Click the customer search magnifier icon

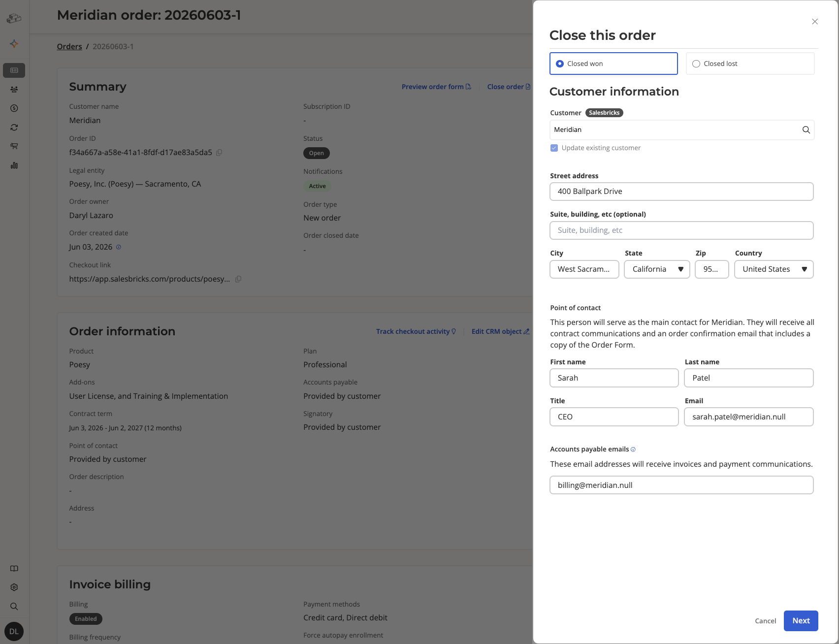point(806,130)
